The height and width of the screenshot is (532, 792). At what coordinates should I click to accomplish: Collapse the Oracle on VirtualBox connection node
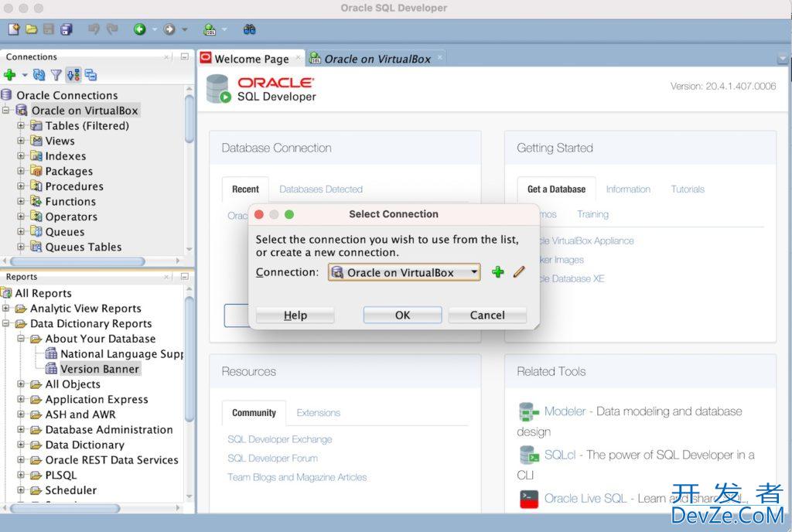(x=6, y=111)
